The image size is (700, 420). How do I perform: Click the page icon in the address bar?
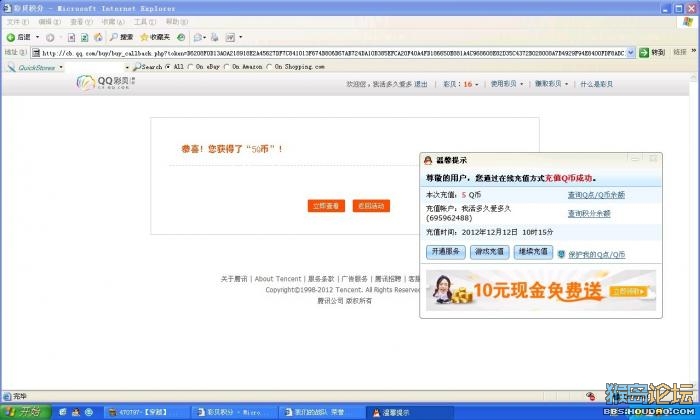[36, 53]
